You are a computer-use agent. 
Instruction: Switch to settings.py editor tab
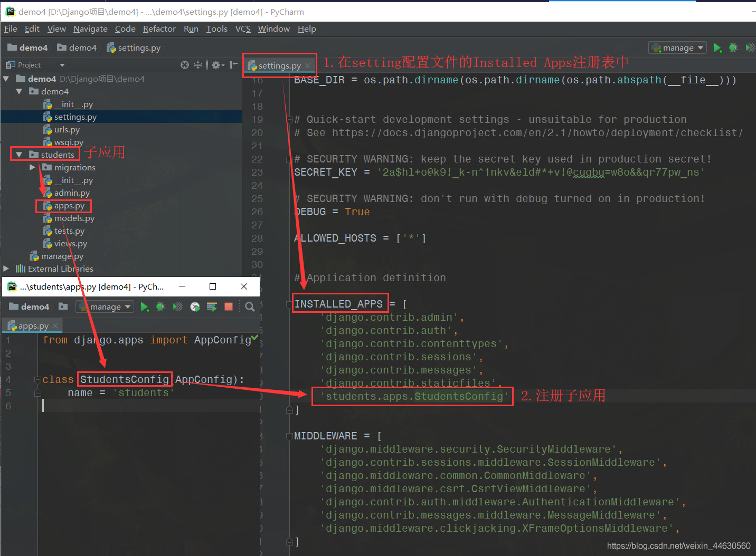[280, 66]
